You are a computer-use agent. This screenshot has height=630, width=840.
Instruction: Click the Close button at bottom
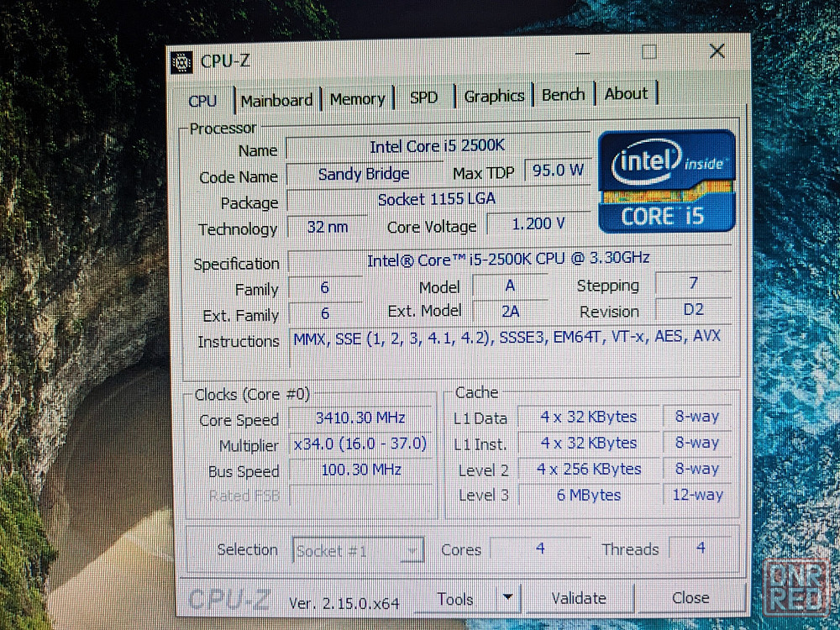(690, 597)
